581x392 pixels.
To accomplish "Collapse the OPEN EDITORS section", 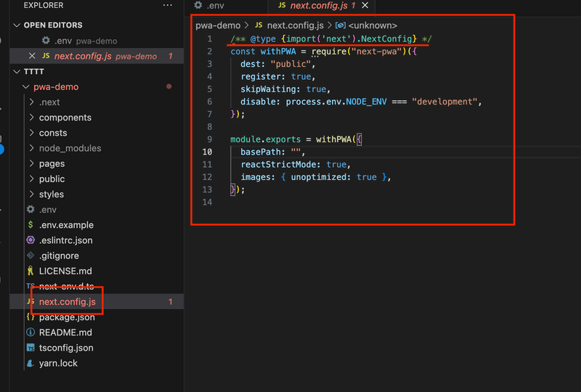I will point(16,25).
